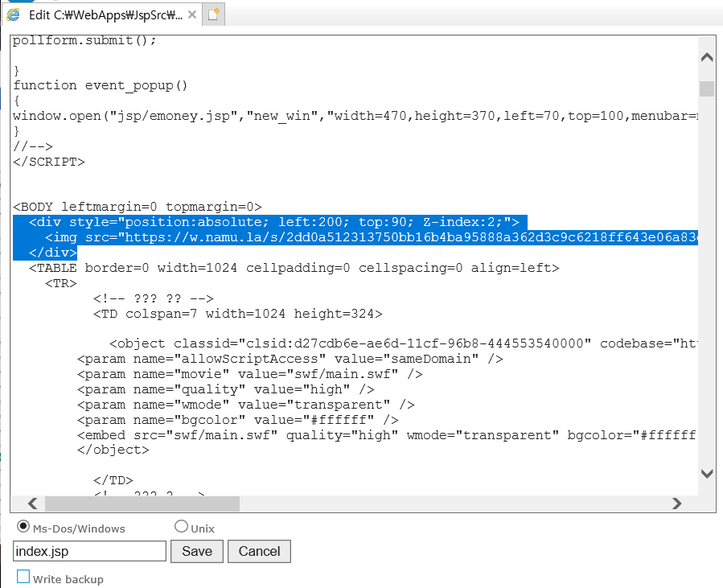
Task: Click the highlighted div style line
Action: [274, 222]
